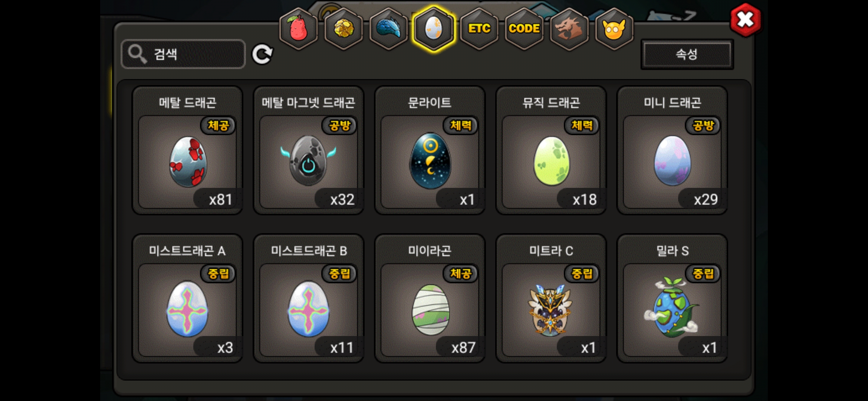
Task: Open the blue dragon scale category tab
Action: pos(389,29)
